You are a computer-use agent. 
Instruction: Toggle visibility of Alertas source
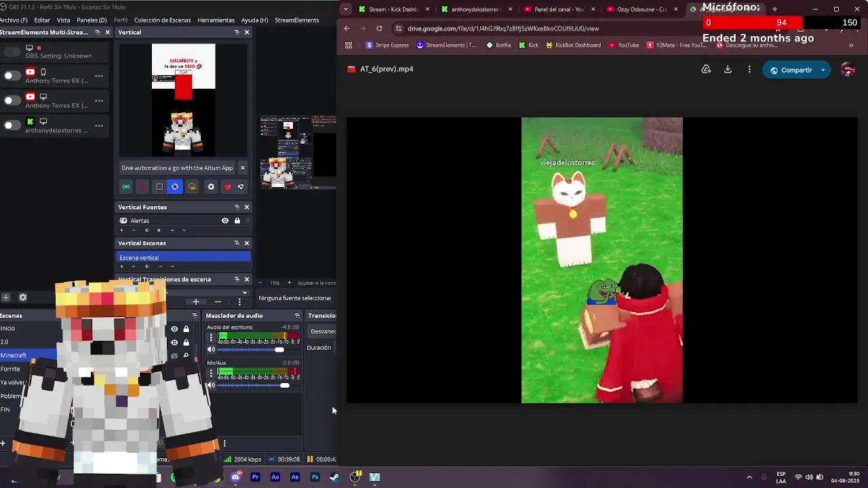(225, 220)
